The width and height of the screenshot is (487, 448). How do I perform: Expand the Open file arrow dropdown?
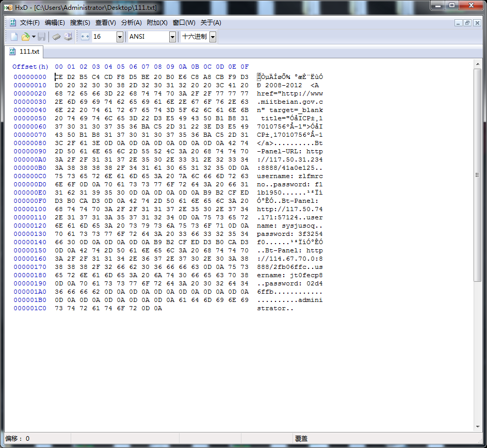click(x=34, y=37)
